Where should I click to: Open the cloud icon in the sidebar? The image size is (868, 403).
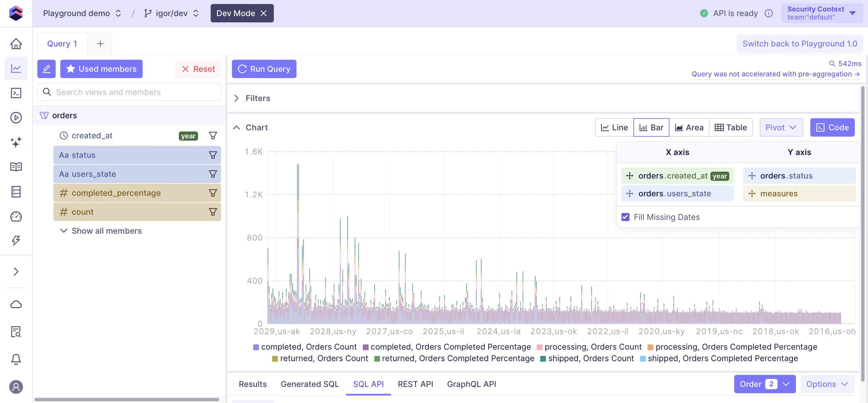pyautogui.click(x=16, y=305)
